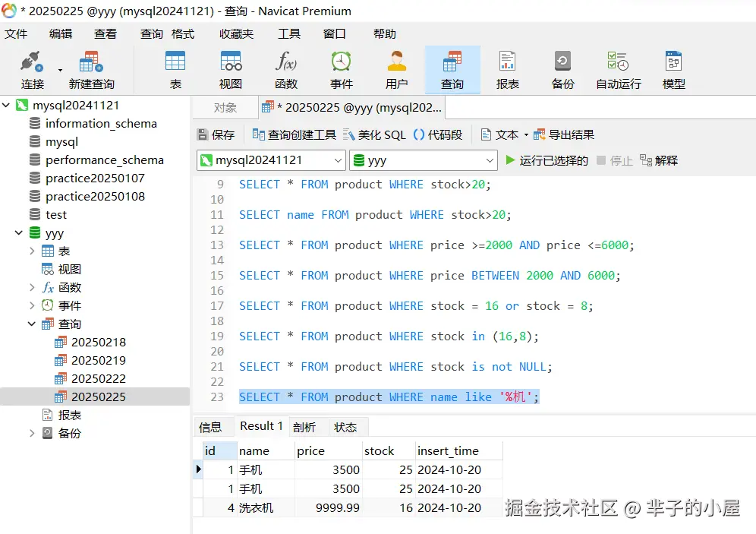756x534 pixels.
Task: Open the Query Builder (查询创建工具)
Action: point(294,134)
